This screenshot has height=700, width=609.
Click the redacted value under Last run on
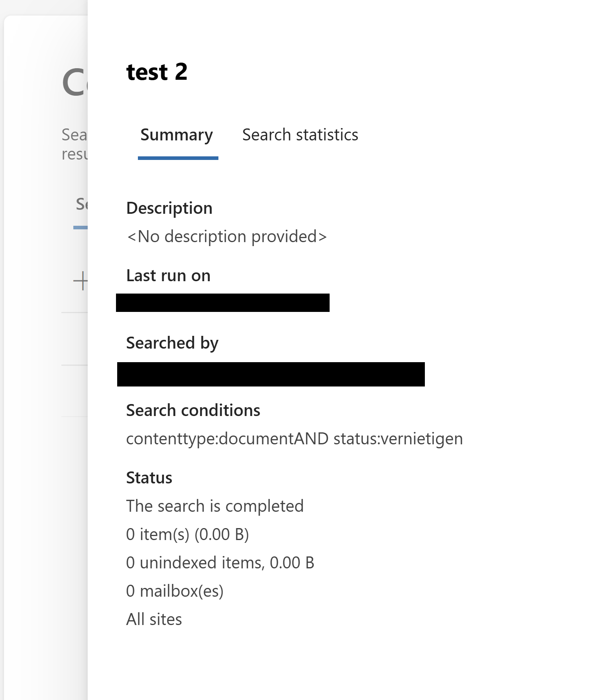click(x=222, y=303)
